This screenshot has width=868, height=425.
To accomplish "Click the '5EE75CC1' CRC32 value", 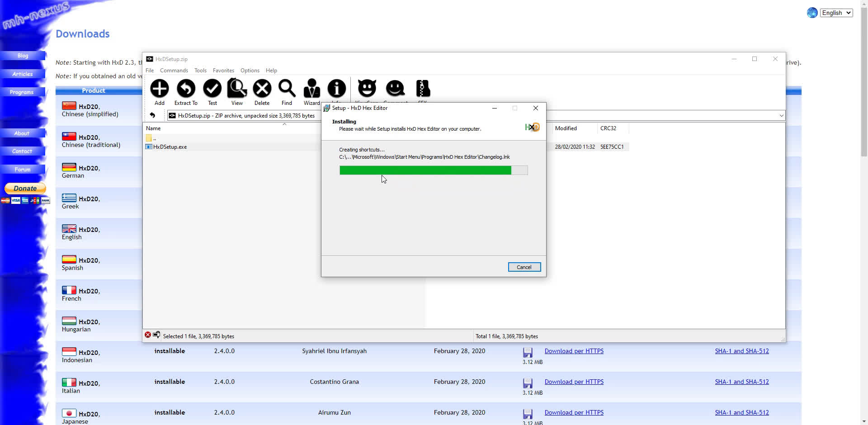I will point(612,147).
